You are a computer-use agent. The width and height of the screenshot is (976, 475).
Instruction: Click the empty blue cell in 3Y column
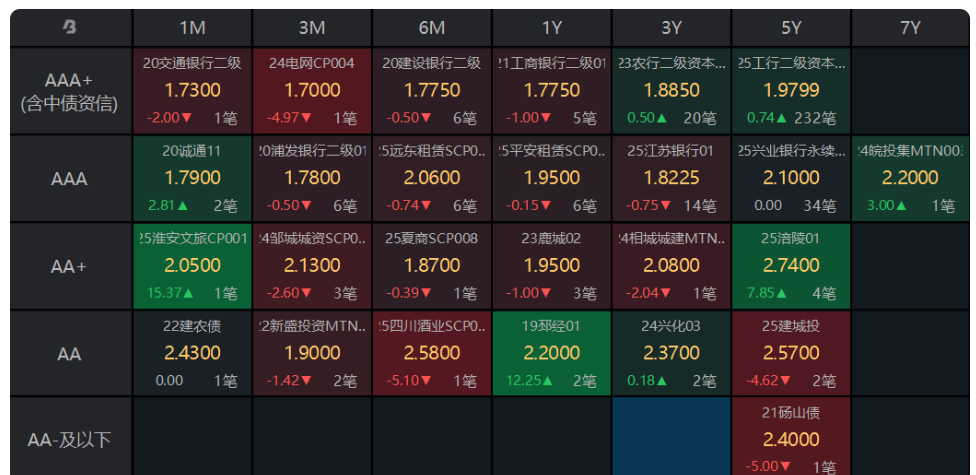pos(671,436)
